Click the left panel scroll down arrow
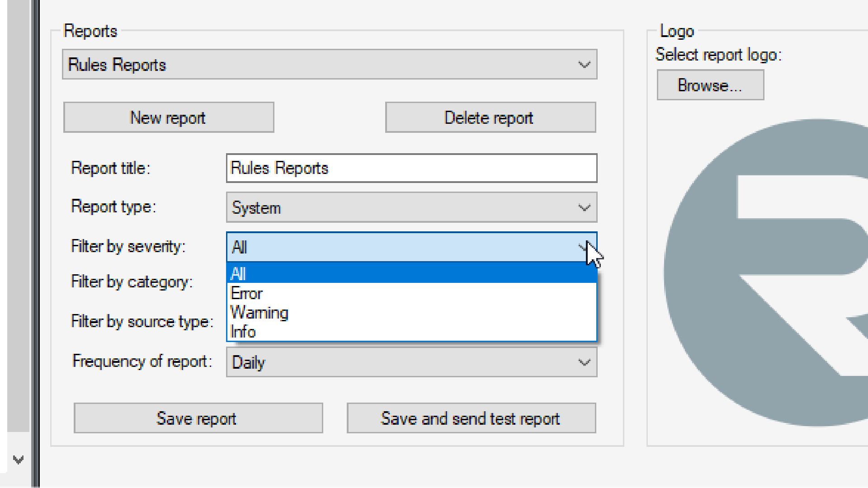The height and width of the screenshot is (488, 868). tap(18, 460)
